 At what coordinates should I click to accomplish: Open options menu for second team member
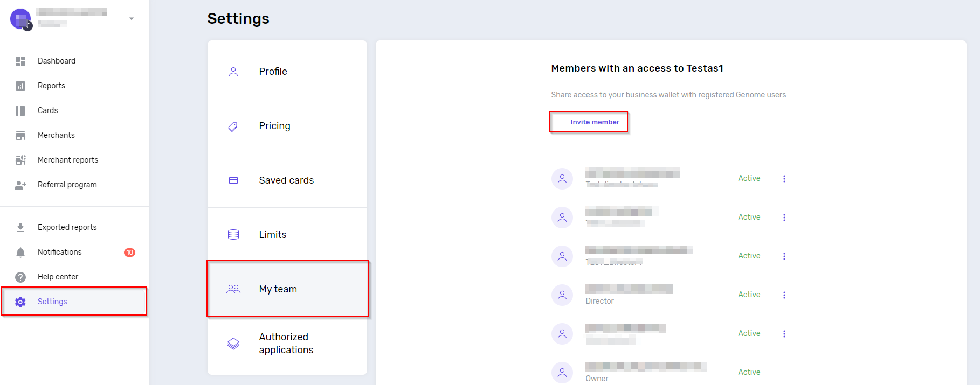(784, 218)
